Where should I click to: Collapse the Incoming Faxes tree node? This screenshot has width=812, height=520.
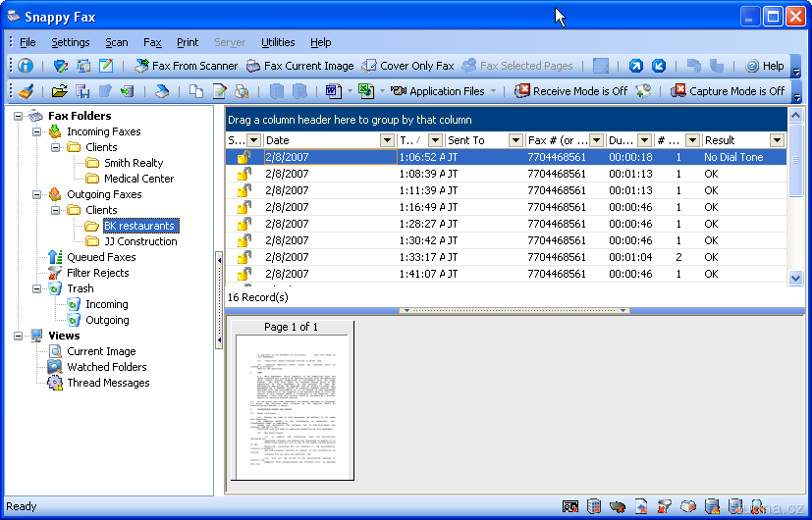pos(37,131)
